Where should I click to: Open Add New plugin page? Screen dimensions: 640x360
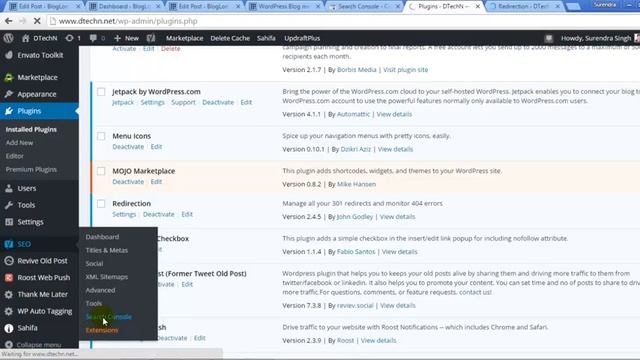pyautogui.click(x=19, y=143)
